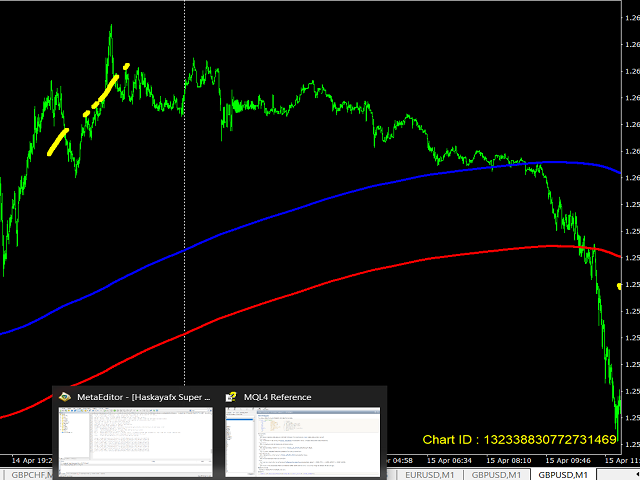This screenshot has width=640, height=480.
Task: Open the MQL4 Reference window preview thumbnail
Action: pos(302,441)
